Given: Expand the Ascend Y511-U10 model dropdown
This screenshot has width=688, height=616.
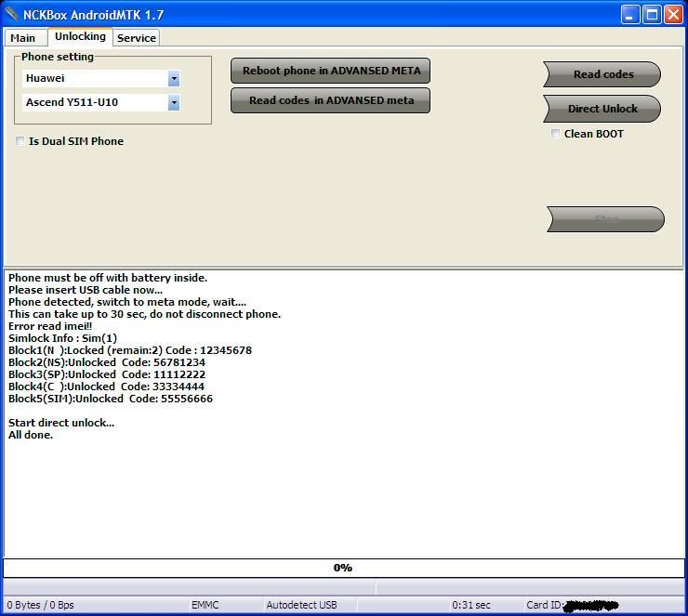Looking at the screenshot, I should (x=173, y=103).
